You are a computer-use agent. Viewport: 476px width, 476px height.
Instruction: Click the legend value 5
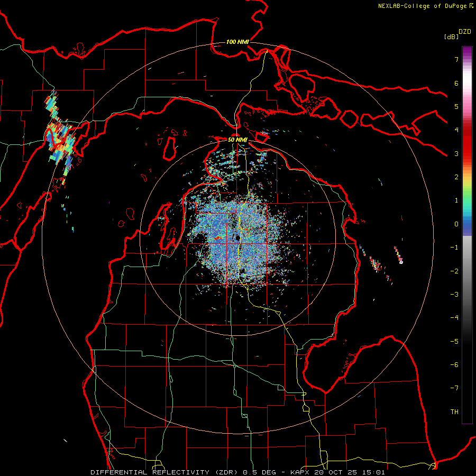(456, 106)
